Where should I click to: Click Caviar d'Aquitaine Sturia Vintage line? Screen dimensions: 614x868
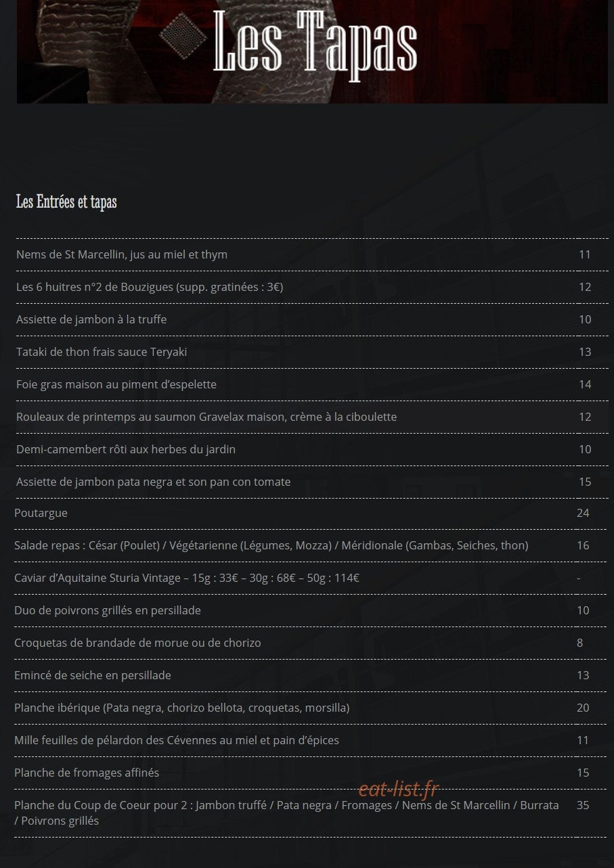click(187, 578)
